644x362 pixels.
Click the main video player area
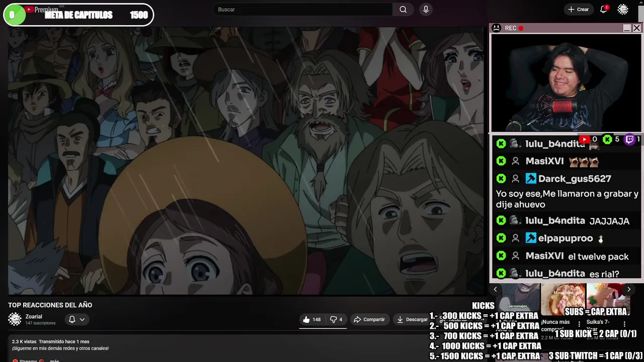tap(246, 161)
